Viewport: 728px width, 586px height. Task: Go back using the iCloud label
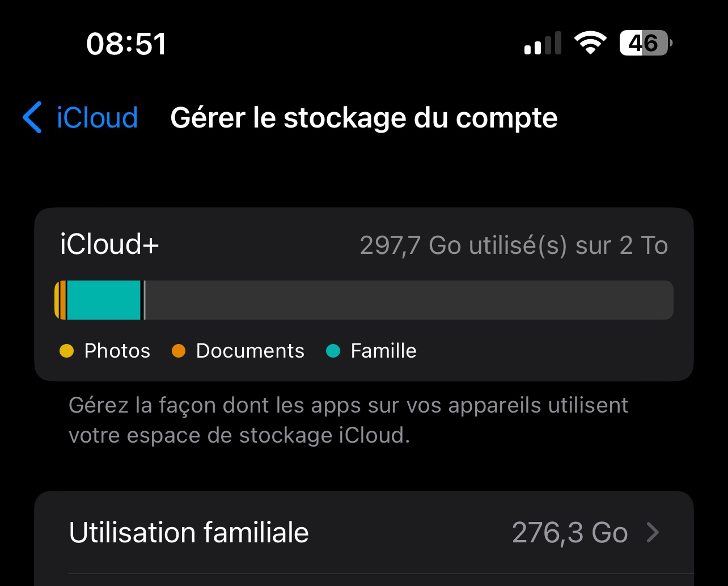(97, 117)
